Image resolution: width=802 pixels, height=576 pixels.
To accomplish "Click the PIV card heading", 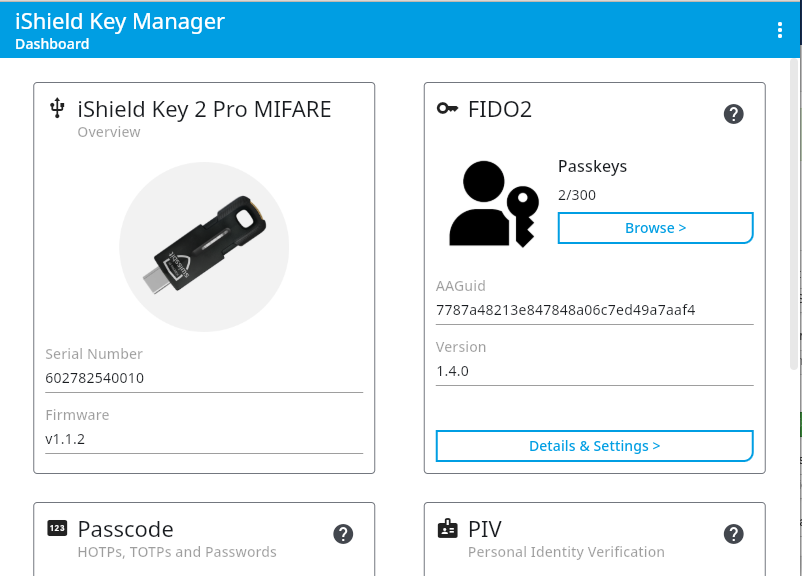I will point(485,529).
